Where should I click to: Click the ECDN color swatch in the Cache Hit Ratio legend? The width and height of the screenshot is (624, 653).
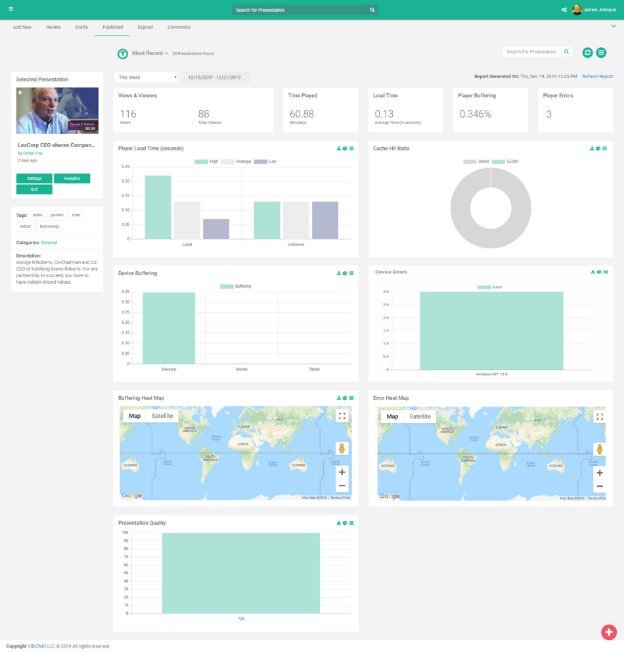(499, 161)
